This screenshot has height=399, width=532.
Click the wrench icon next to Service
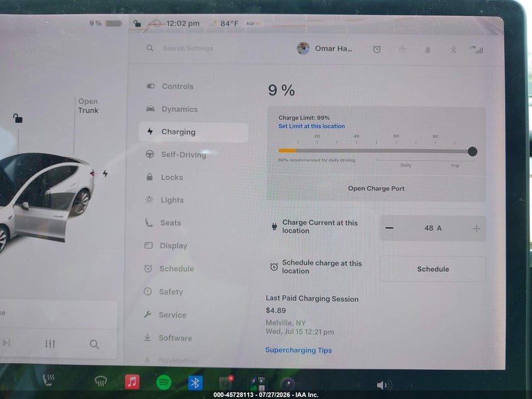tap(147, 315)
